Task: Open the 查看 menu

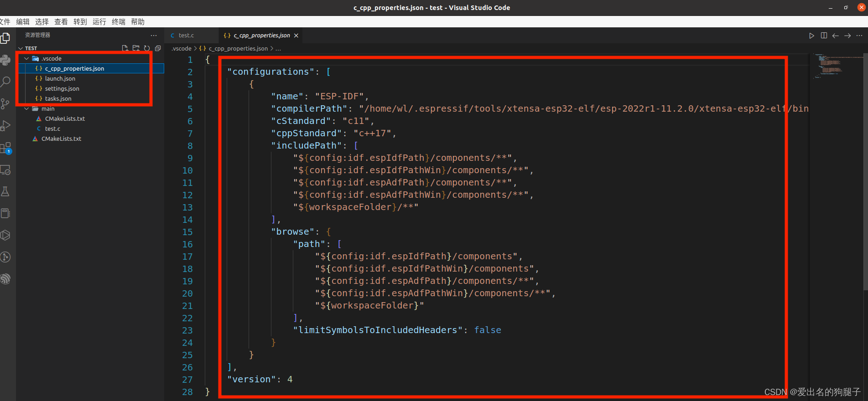Action: coord(61,21)
